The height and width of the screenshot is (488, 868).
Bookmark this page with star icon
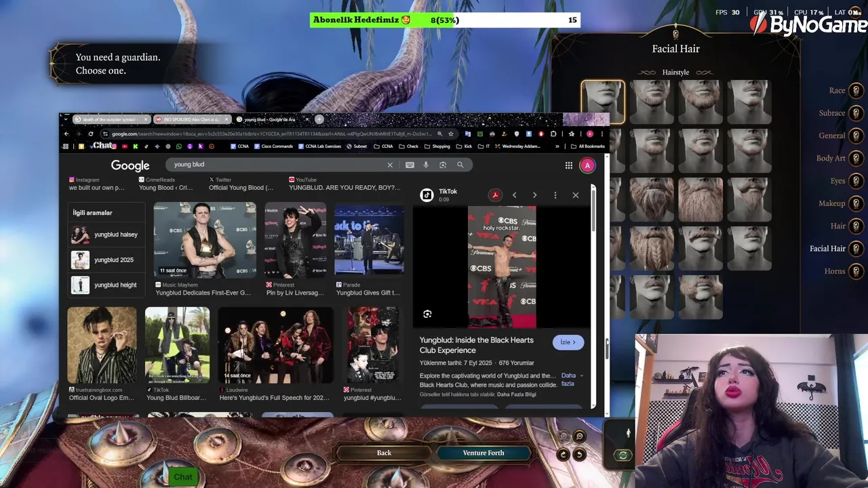coord(450,134)
